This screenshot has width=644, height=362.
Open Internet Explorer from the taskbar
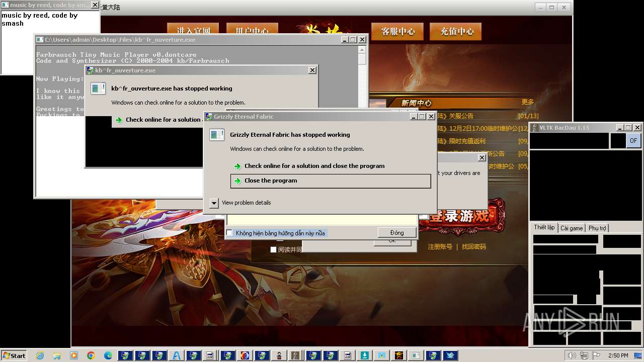[40, 355]
